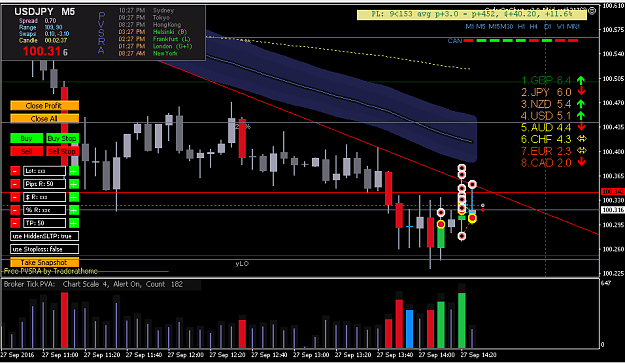Click the smiley expert advisor icon

592,11
